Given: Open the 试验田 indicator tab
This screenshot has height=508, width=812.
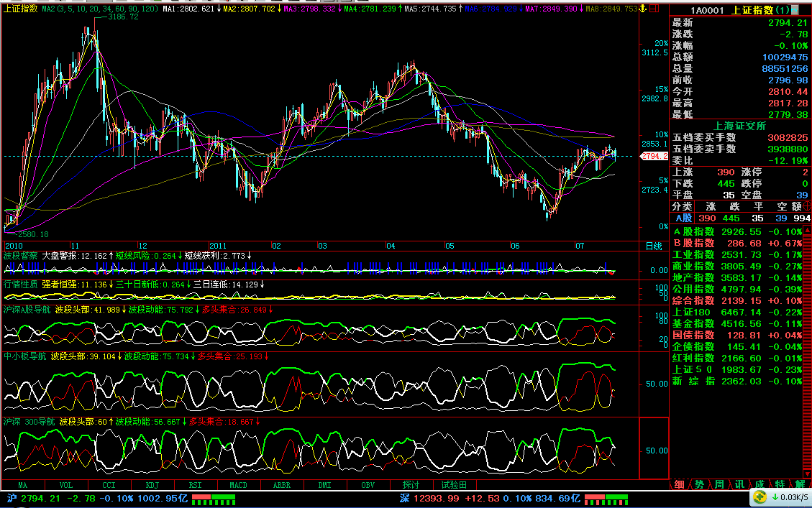Looking at the screenshot, I should coord(454,485).
